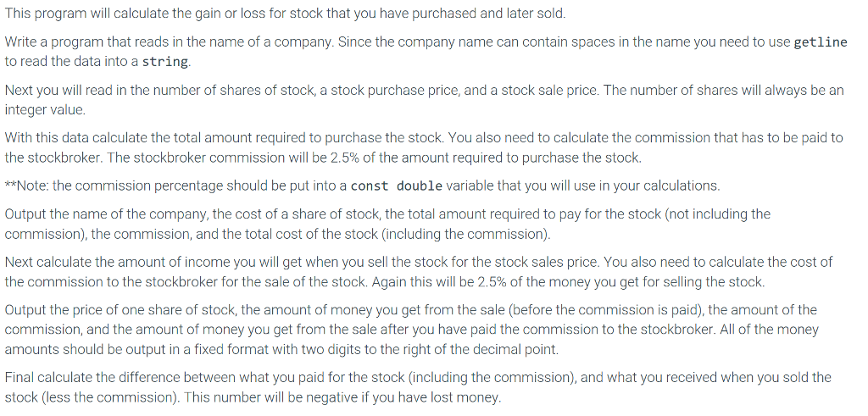Click the "**Note:" marker text
The width and height of the screenshot is (868, 416).
(26, 186)
